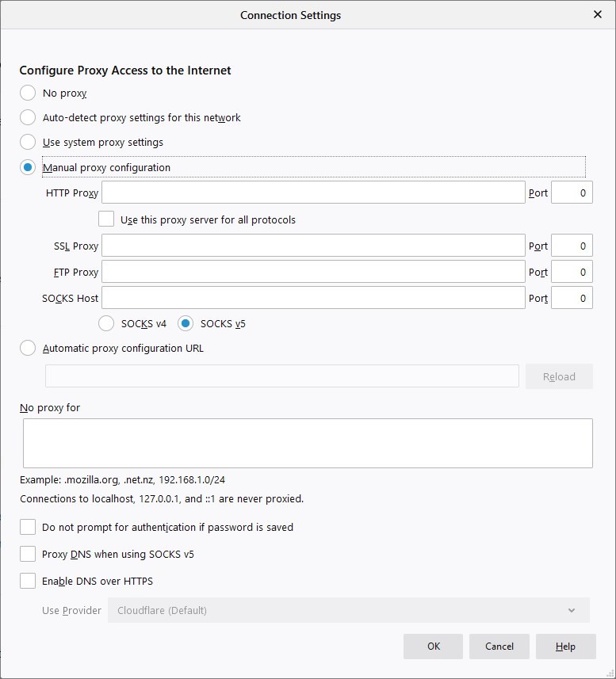Select Manual proxy configuration radio button
The image size is (616, 679).
pyautogui.click(x=28, y=167)
